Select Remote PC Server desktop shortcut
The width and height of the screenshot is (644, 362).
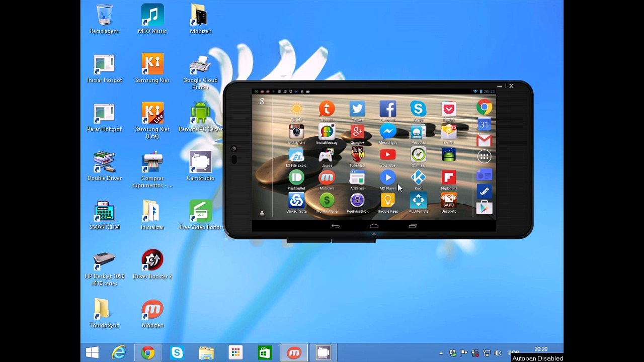click(x=200, y=117)
